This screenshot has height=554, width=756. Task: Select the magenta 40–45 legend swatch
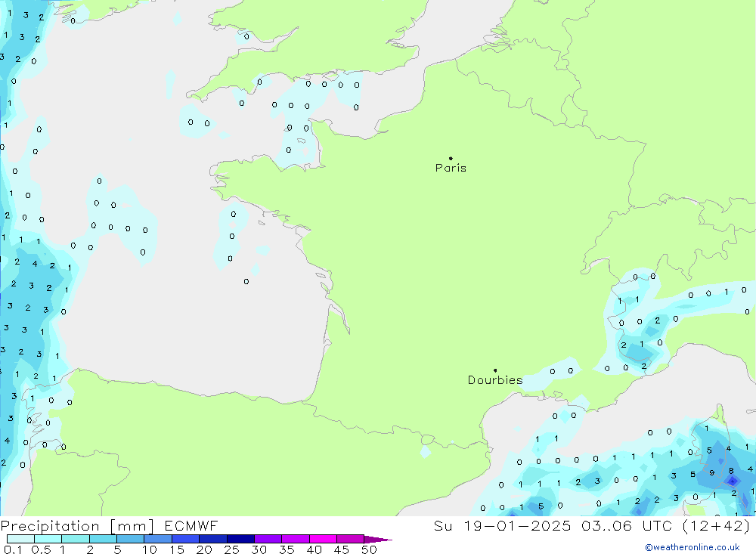pyautogui.click(x=323, y=539)
